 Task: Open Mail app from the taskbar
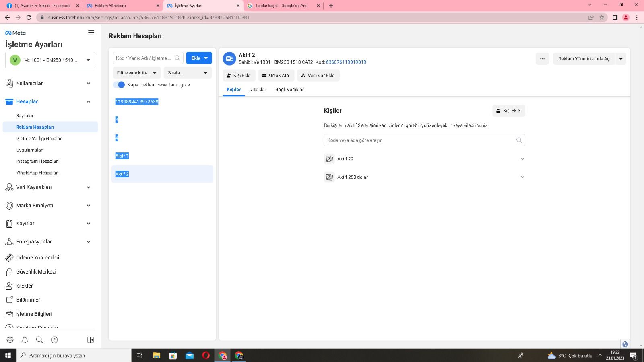tap(189, 355)
